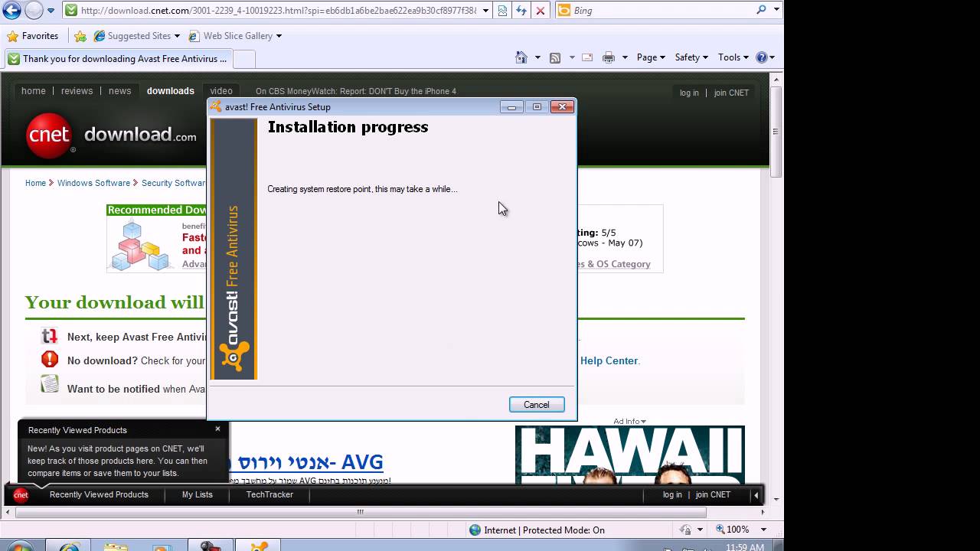Click the cnet logo in bottom bar
The width and height of the screenshot is (980, 551).
[x=21, y=495]
